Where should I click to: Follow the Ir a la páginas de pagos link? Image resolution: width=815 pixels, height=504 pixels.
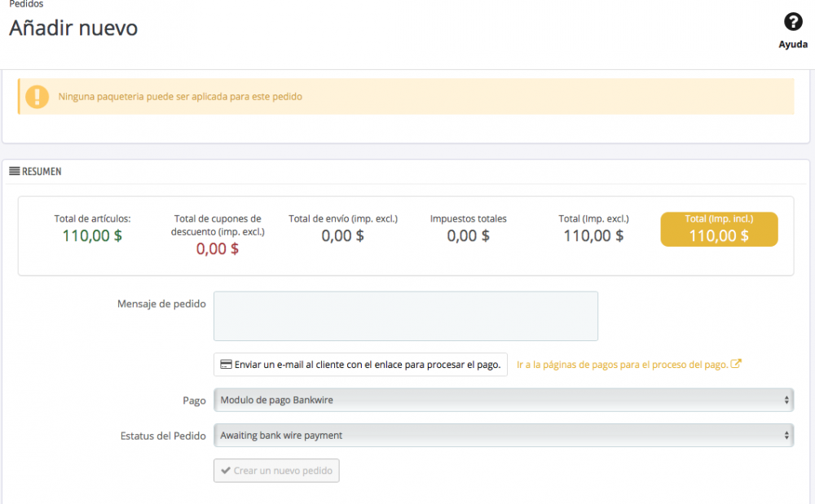point(622,365)
